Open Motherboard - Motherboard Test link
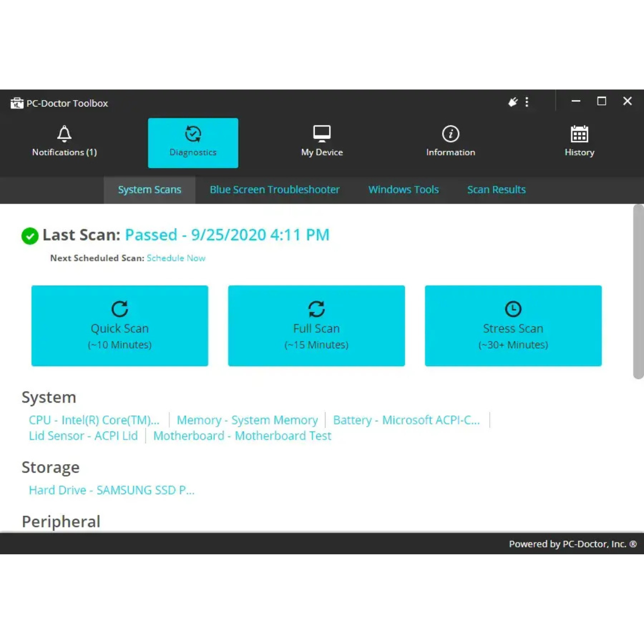 pos(242,436)
